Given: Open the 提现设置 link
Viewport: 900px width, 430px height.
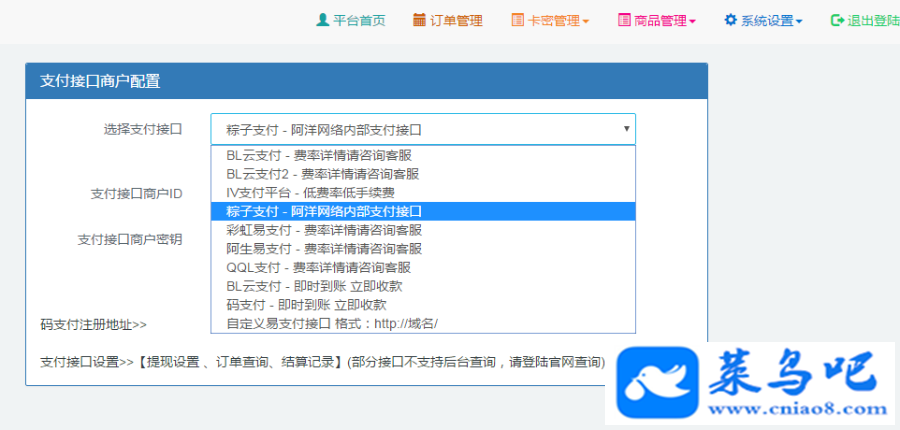Looking at the screenshot, I should 173,362.
